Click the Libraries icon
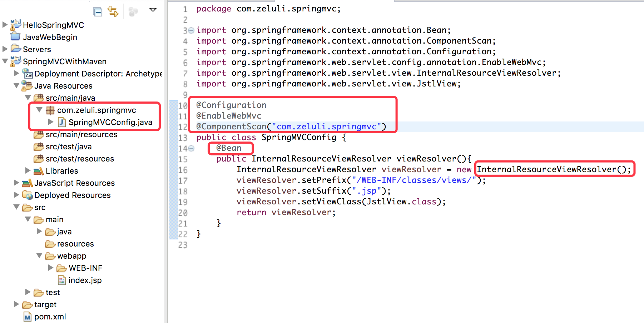 39,171
